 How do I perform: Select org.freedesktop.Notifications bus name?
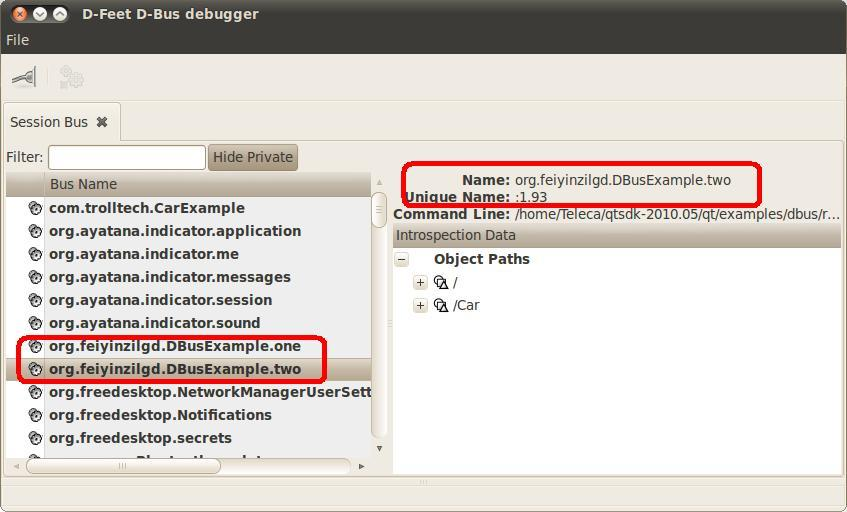coord(160,415)
